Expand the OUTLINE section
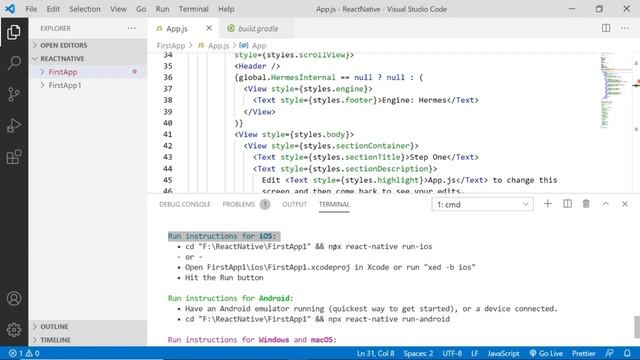 pos(89,327)
